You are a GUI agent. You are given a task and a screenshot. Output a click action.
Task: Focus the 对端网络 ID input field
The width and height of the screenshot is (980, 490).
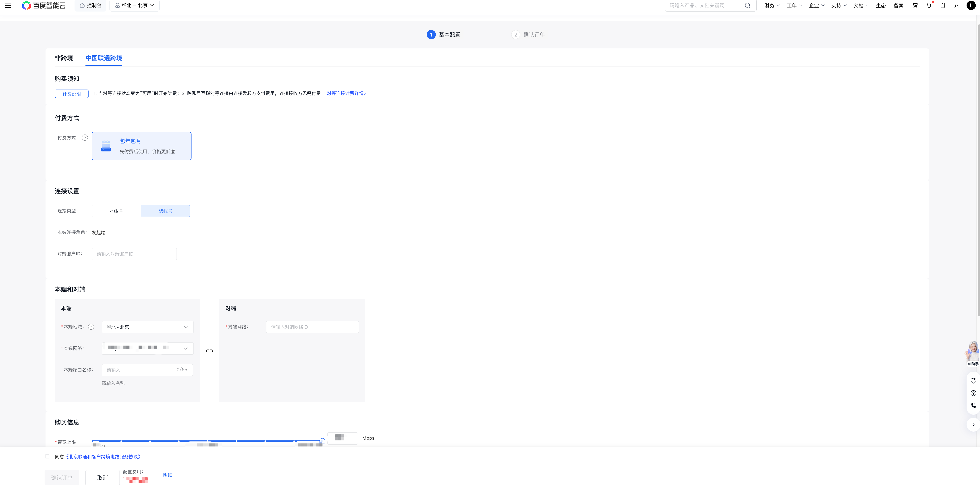tap(312, 327)
